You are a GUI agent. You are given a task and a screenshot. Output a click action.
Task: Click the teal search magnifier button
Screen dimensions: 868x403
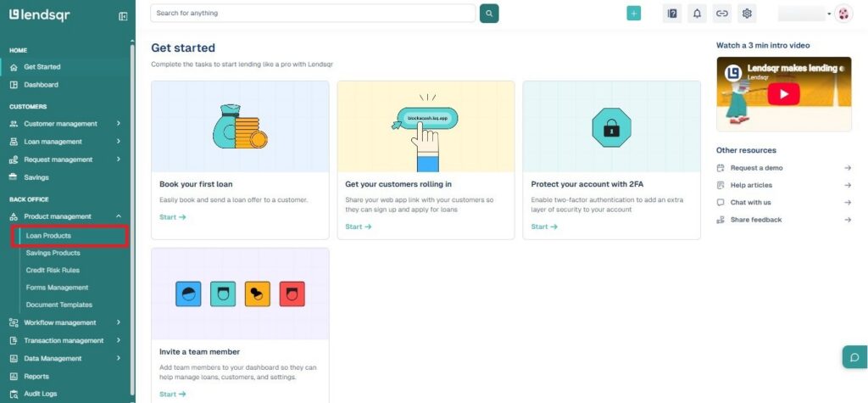[489, 14]
